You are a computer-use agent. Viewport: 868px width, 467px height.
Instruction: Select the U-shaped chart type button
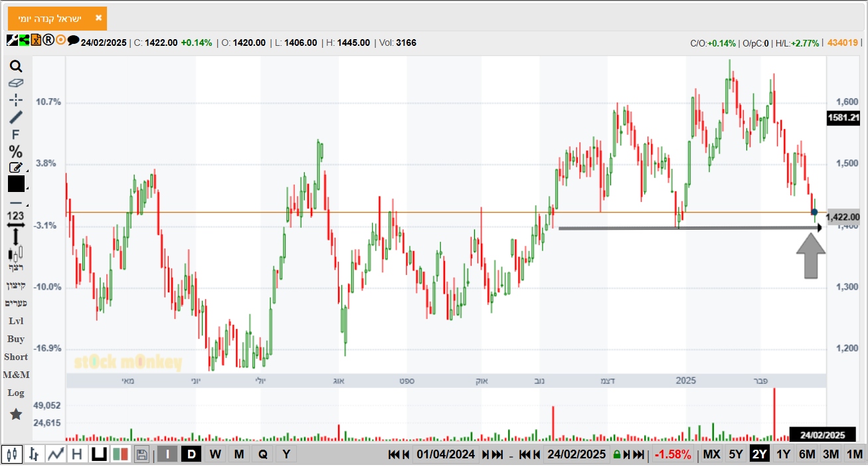tap(99, 454)
